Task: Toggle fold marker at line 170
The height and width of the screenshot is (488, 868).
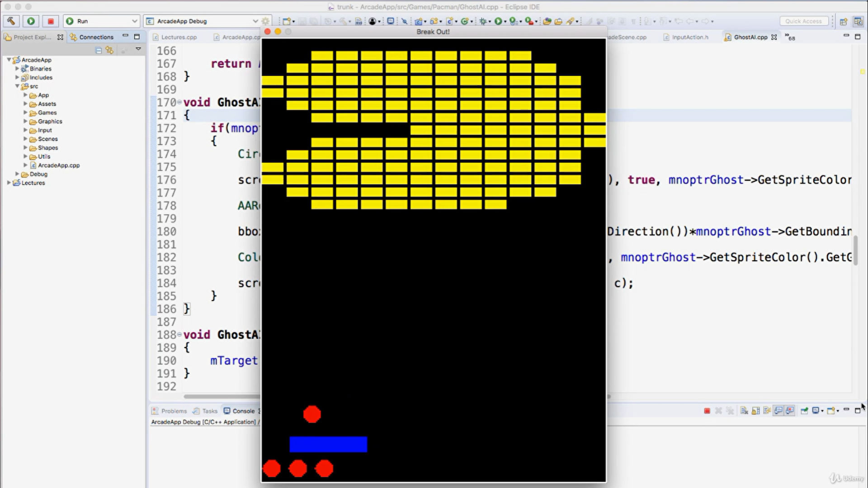Action: [x=179, y=102]
